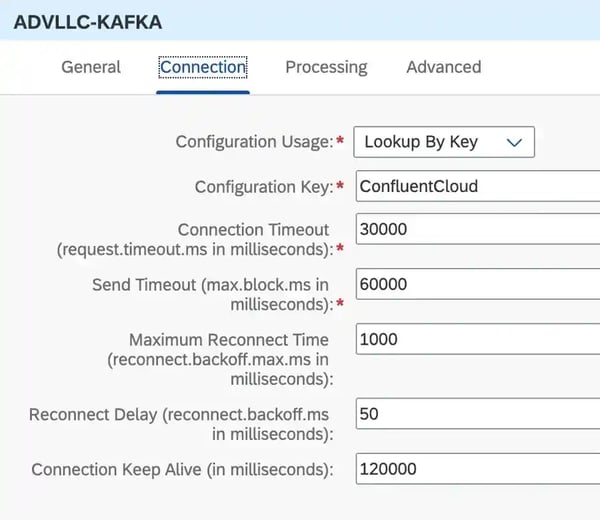
Task: Switch to the General tab
Action: 91,67
